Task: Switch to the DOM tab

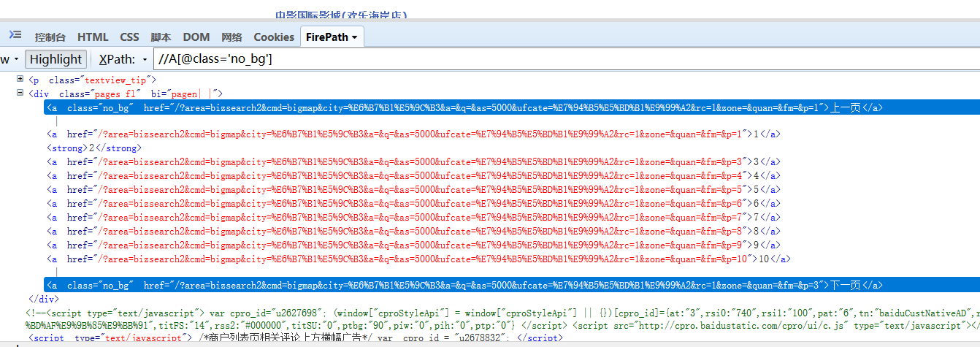Action: (x=196, y=37)
